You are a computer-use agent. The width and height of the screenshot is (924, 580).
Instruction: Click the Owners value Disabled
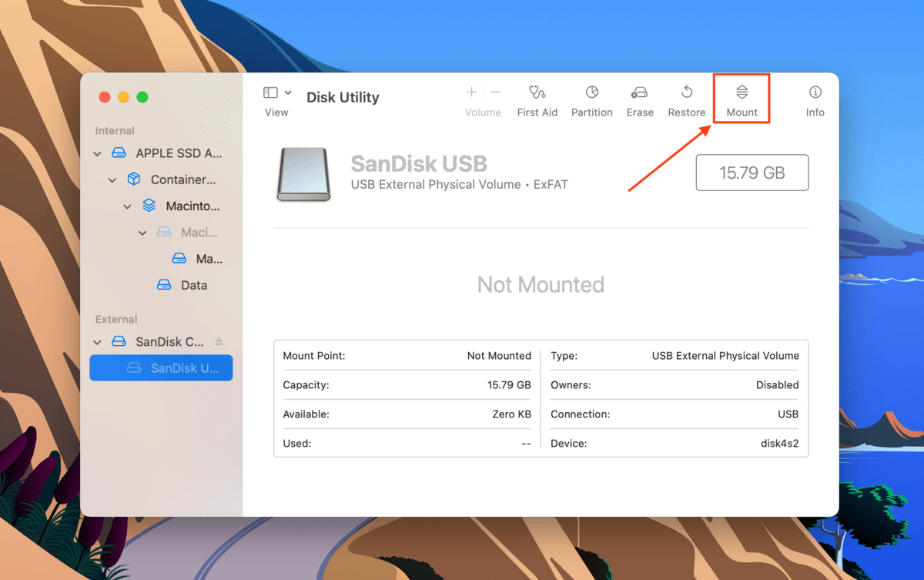pos(777,385)
